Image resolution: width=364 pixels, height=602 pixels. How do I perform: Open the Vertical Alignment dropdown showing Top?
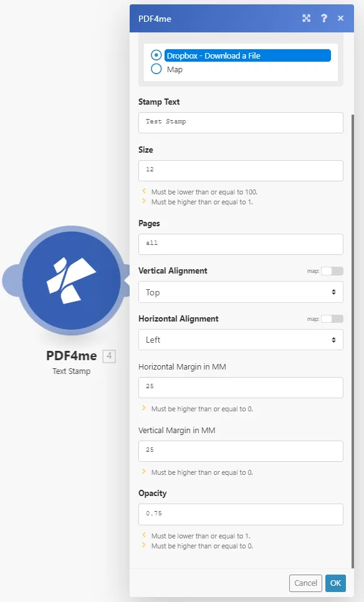[241, 292]
